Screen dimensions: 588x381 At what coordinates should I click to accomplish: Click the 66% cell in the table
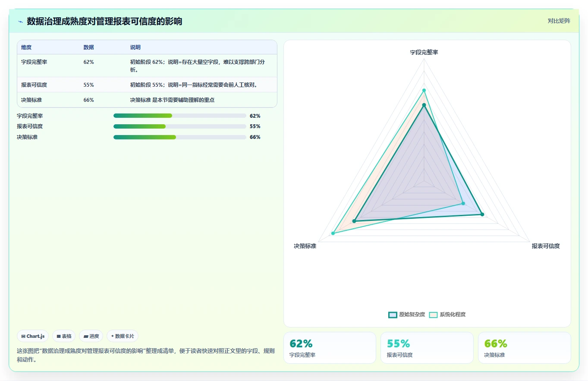(x=88, y=100)
